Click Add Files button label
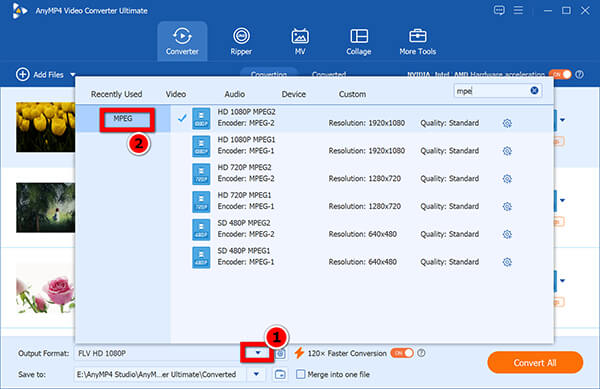The height and width of the screenshot is (389, 600). tap(48, 75)
